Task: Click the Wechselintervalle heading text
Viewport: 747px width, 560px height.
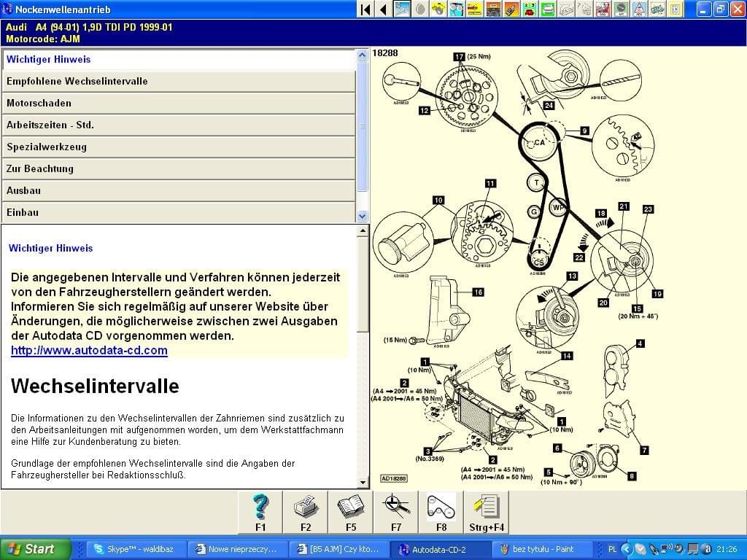Action: (95, 386)
